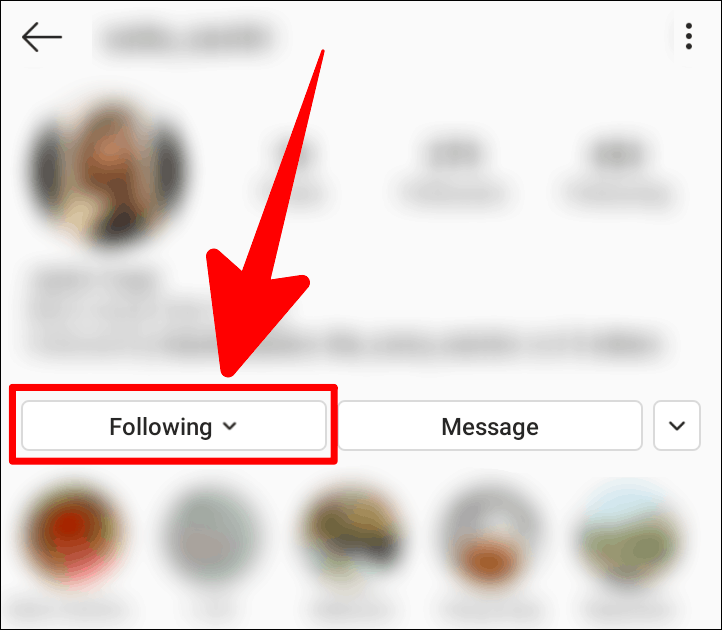Send a message via Message button
The height and width of the screenshot is (630, 722).
(x=490, y=426)
